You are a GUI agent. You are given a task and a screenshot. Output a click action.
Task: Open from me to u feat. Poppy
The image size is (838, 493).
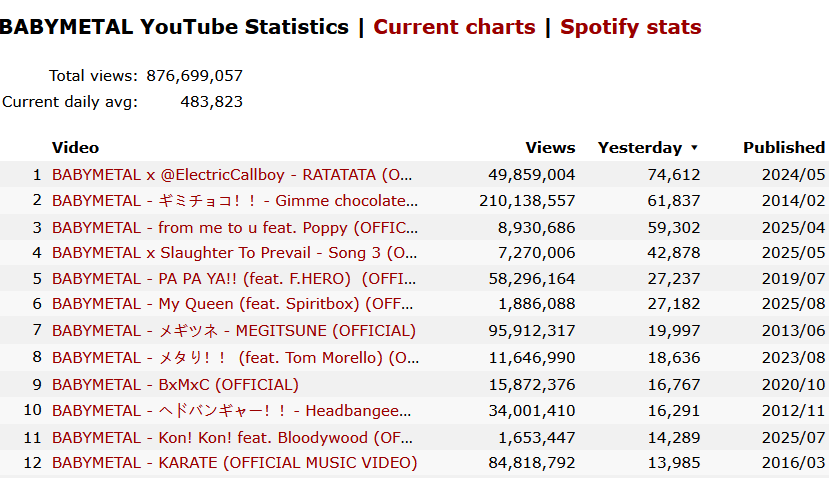[x=235, y=227]
